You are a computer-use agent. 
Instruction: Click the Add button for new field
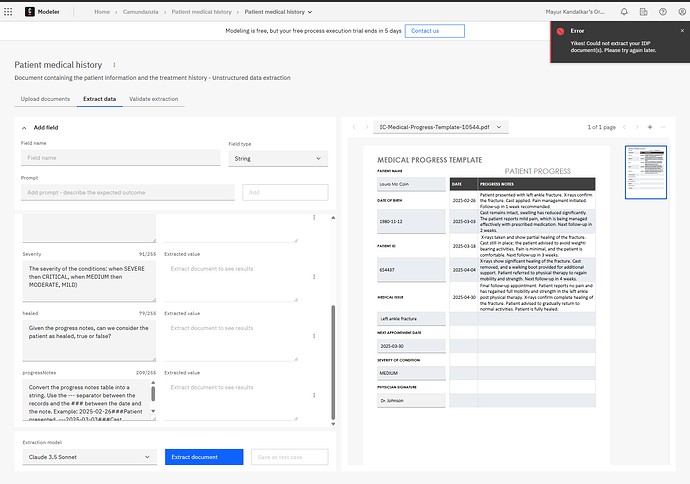[x=285, y=193]
